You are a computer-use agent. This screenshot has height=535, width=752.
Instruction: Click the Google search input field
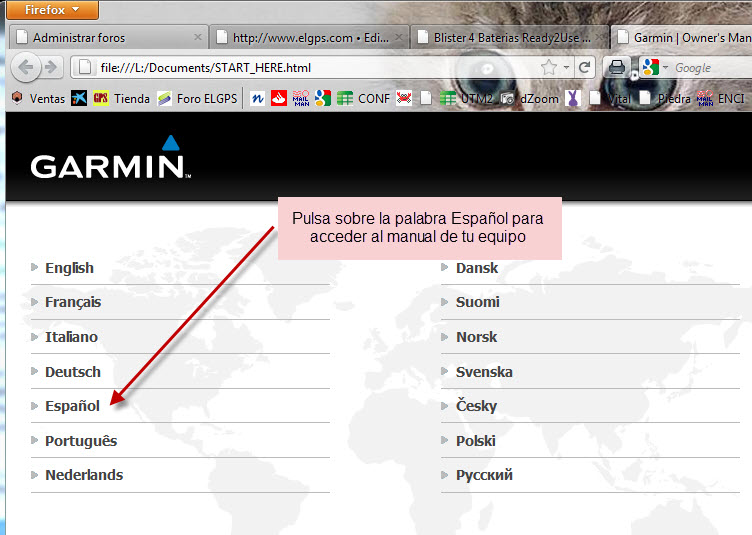pos(713,68)
